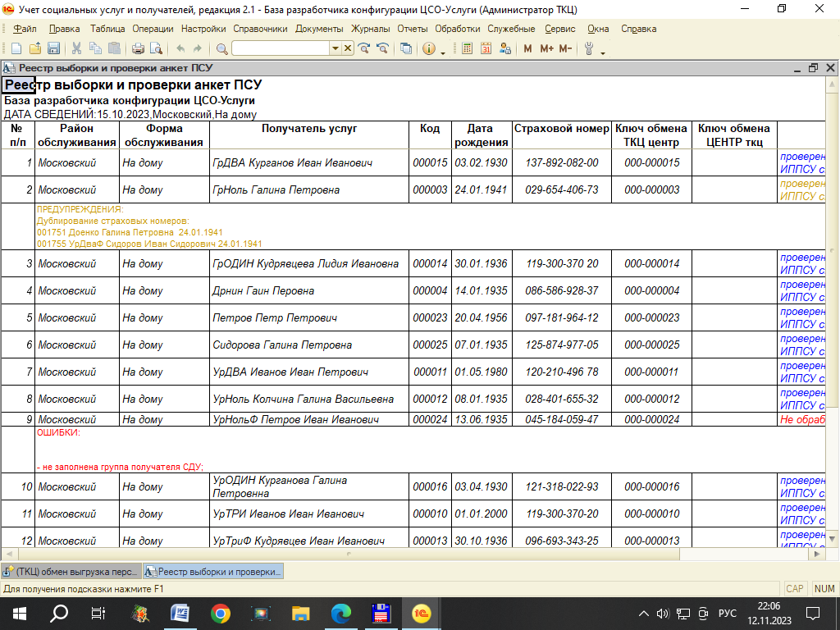The image size is (840, 630).
Task: Open the Отчеты menu
Action: (412, 29)
